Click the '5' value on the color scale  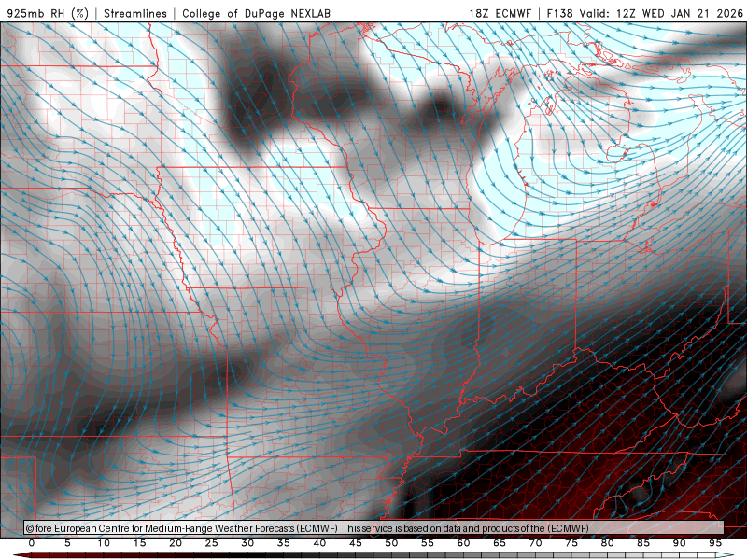(67, 543)
